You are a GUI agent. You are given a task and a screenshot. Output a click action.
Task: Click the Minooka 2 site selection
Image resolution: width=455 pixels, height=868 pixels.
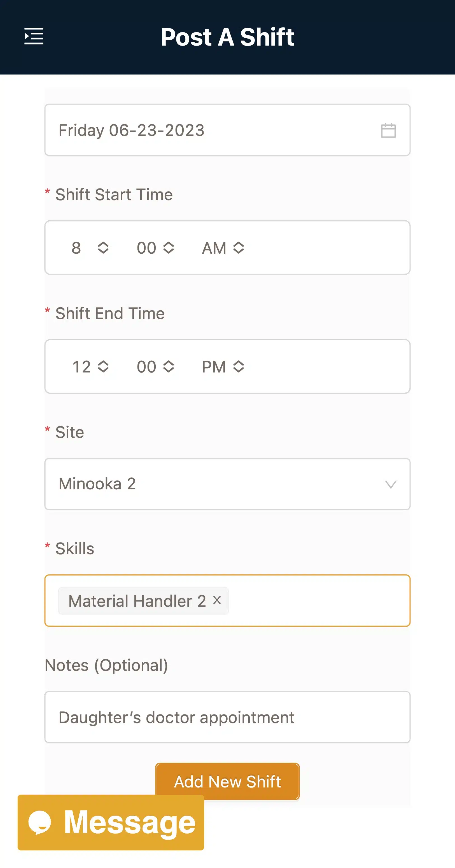coord(97,484)
